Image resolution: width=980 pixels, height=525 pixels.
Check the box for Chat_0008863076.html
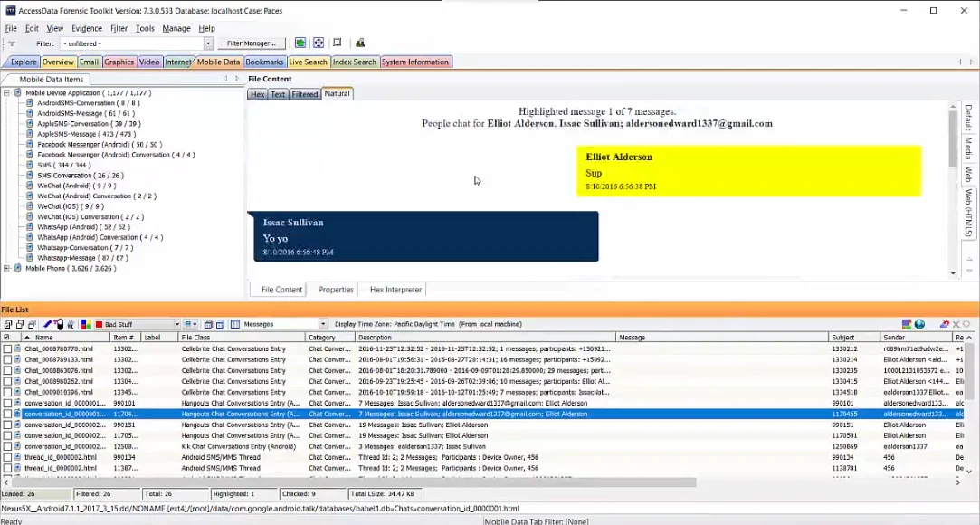(x=7, y=370)
